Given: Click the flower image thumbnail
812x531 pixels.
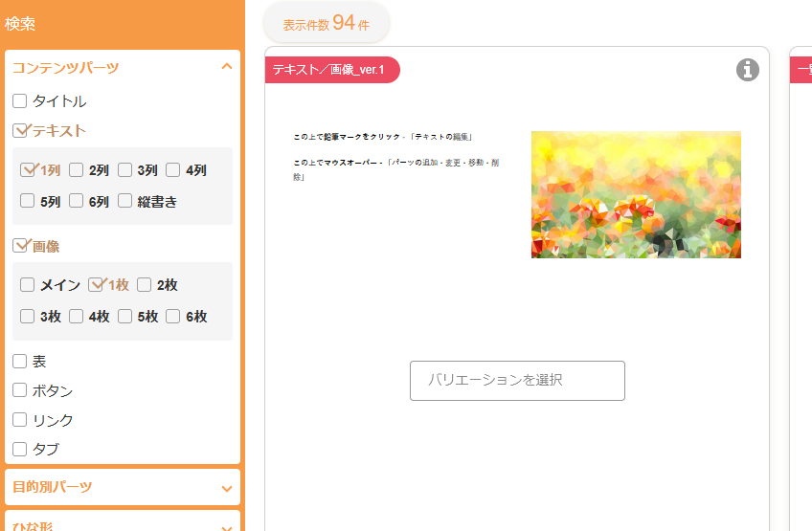Looking at the screenshot, I should tap(636, 194).
